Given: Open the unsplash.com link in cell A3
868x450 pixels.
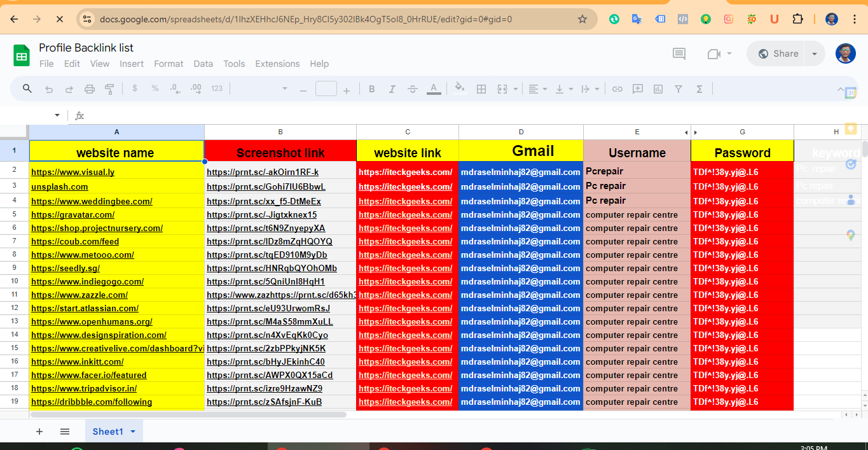Looking at the screenshot, I should (x=59, y=186).
